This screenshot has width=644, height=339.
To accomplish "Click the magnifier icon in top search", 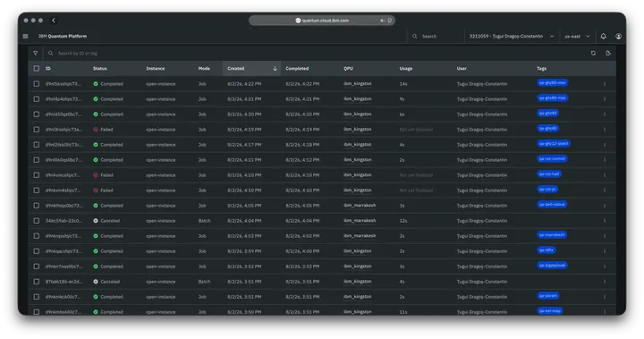I will tap(415, 36).
